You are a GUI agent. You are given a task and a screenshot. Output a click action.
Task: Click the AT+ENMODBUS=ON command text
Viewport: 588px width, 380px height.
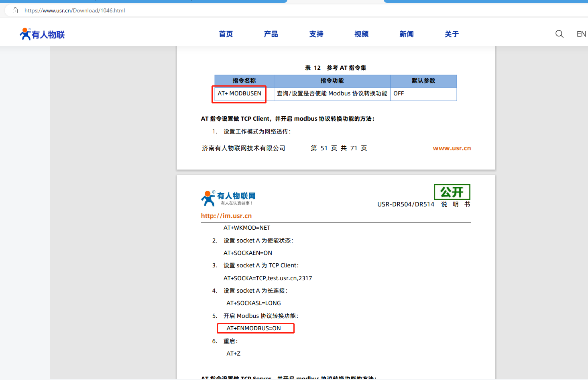click(x=254, y=328)
